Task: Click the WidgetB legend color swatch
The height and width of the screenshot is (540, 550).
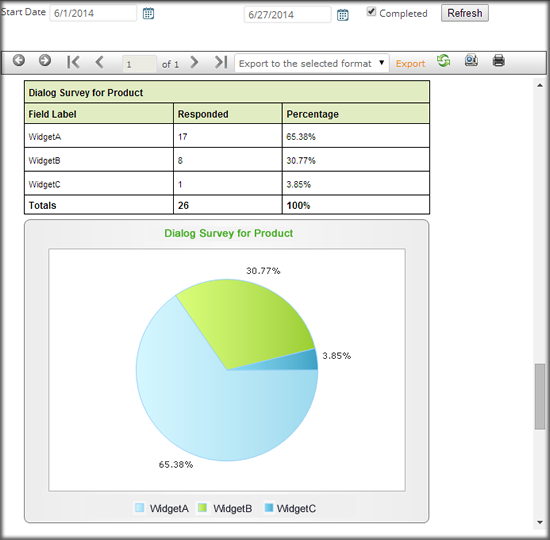Action: click(x=202, y=507)
